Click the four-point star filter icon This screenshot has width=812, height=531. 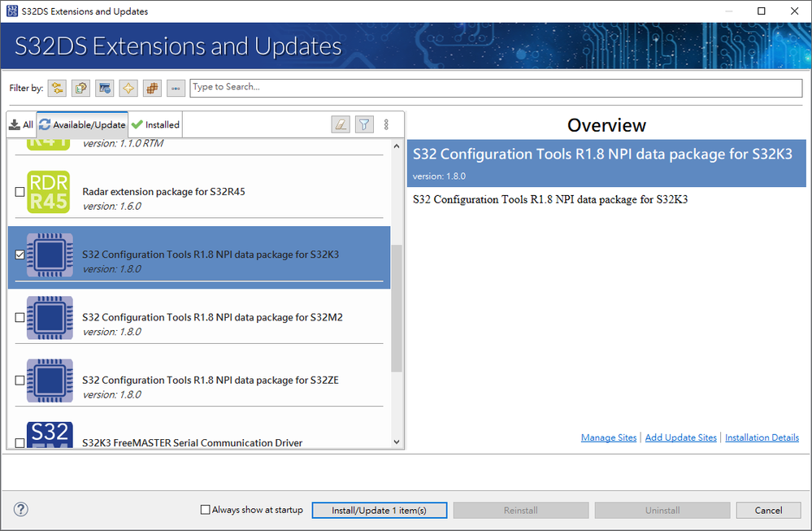[x=128, y=88]
